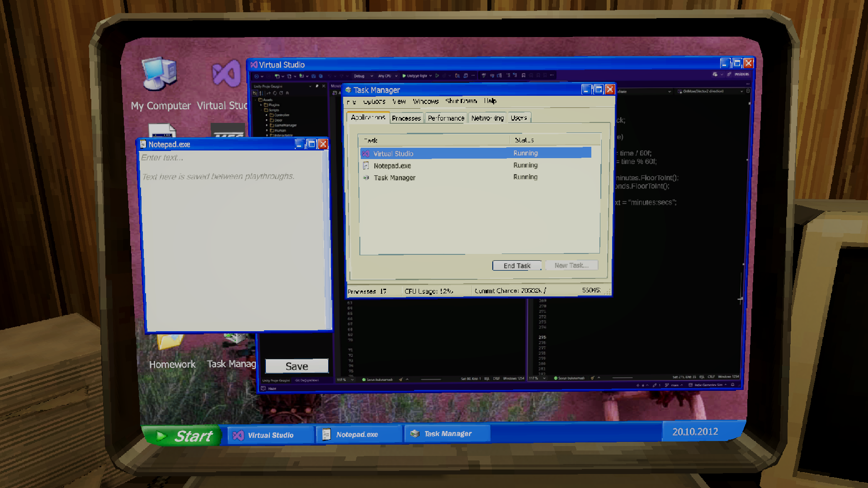Viewport: 868px width, 488px height.
Task: Click the Virtual Studio taskbar button
Action: coord(270,435)
